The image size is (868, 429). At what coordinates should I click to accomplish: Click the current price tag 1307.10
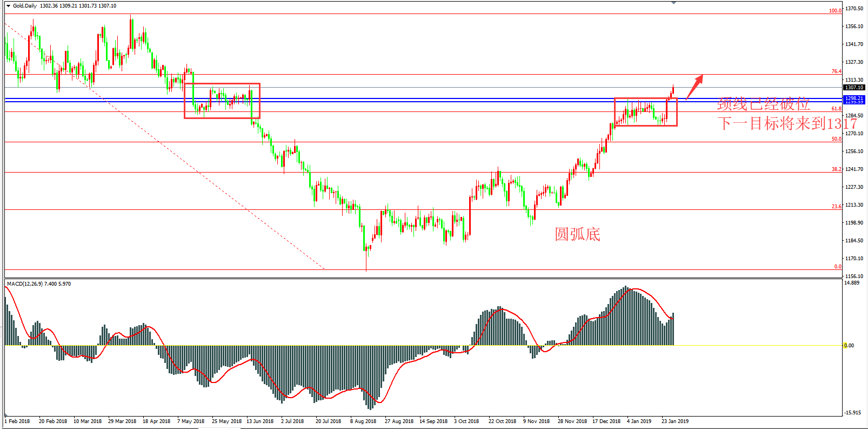[854, 87]
